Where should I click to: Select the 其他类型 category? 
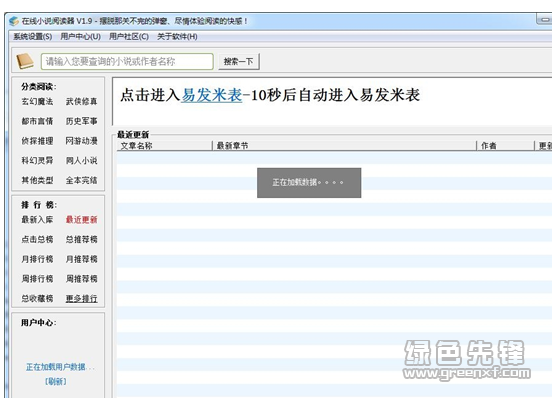point(37,181)
